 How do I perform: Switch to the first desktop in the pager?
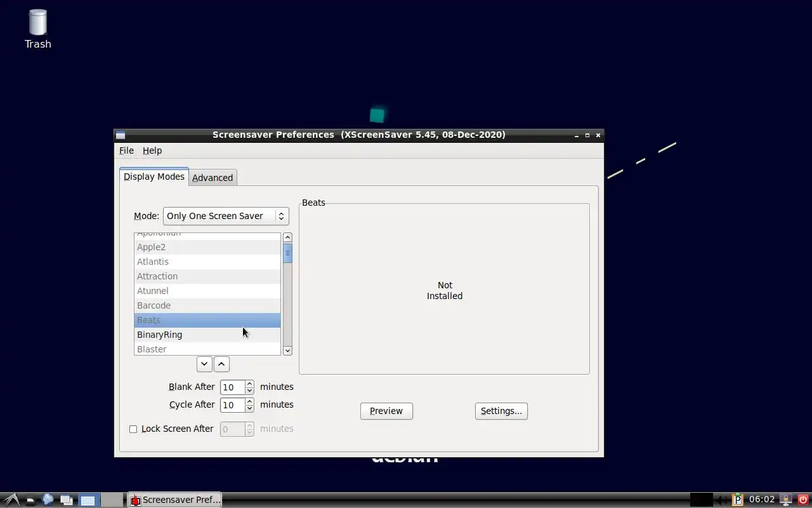[89, 500]
